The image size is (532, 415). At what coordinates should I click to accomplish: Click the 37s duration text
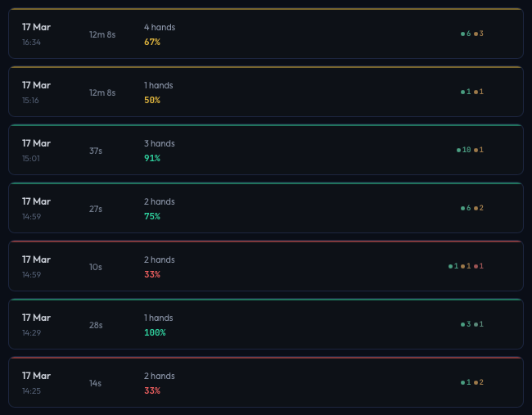(96, 151)
